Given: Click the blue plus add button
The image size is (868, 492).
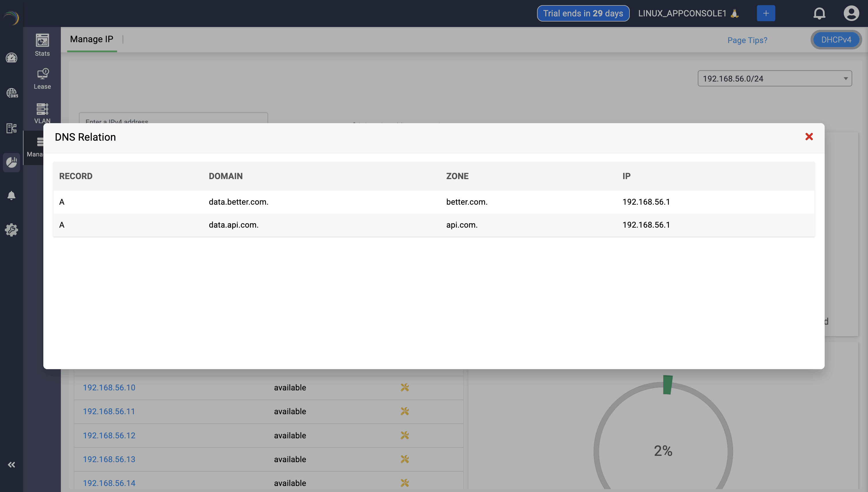Looking at the screenshot, I should [x=766, y=13].
